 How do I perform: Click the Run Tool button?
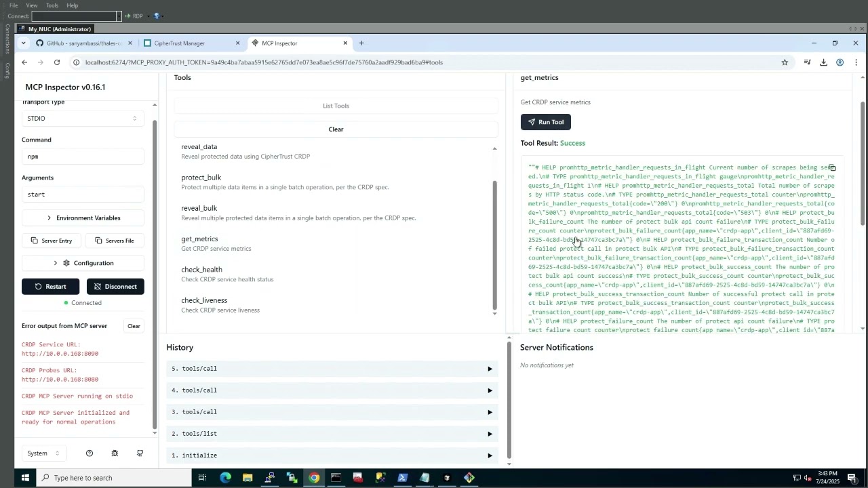[x=545, y=122]
